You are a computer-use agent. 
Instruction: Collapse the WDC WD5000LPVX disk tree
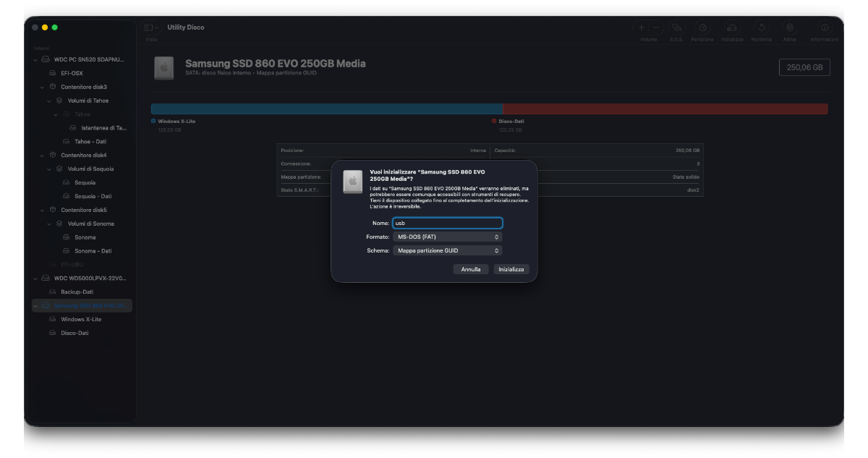(x=35, y=279)
